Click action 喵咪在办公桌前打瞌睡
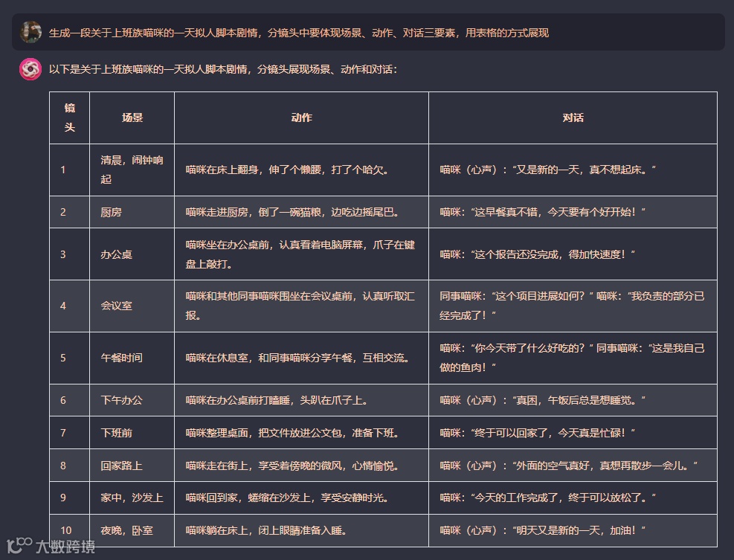 (301, 400)
